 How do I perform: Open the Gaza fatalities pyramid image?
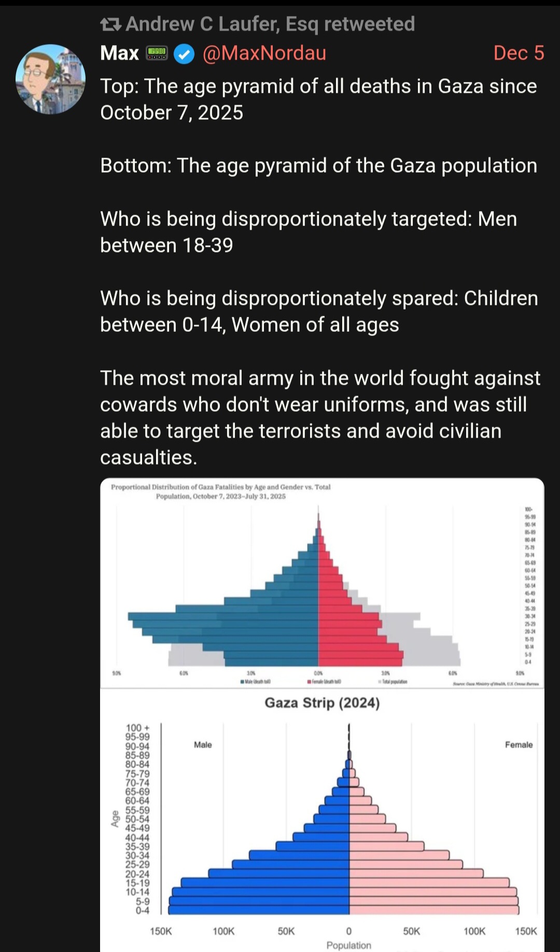click(322, 583)
